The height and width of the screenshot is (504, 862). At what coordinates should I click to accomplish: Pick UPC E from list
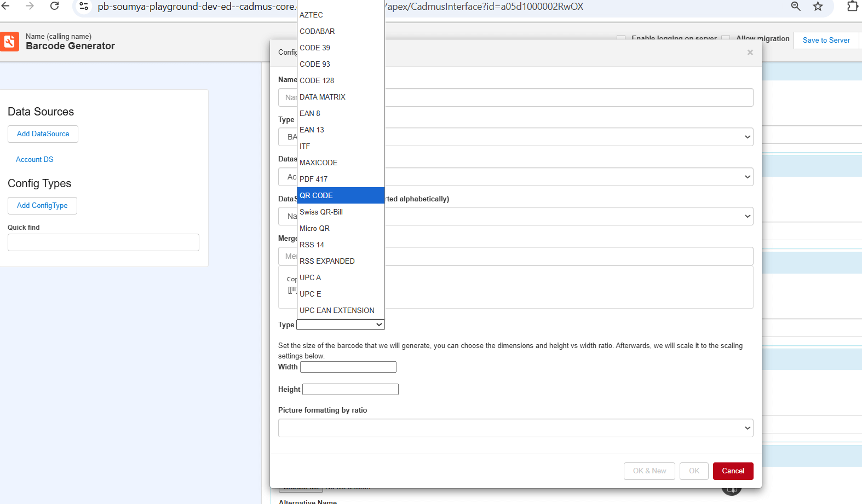point(341,294)
